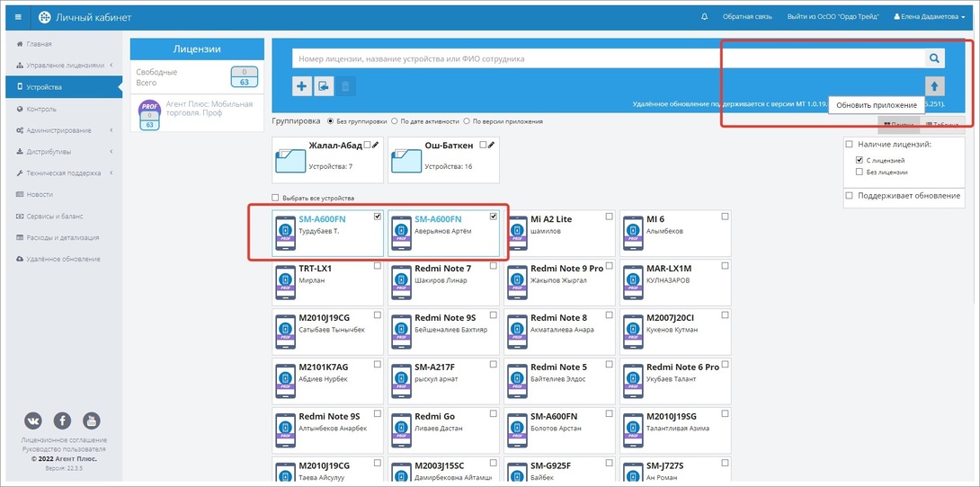Open 'Руководство пользователя' link
The image size is (980, 487).
coord(65,449)
